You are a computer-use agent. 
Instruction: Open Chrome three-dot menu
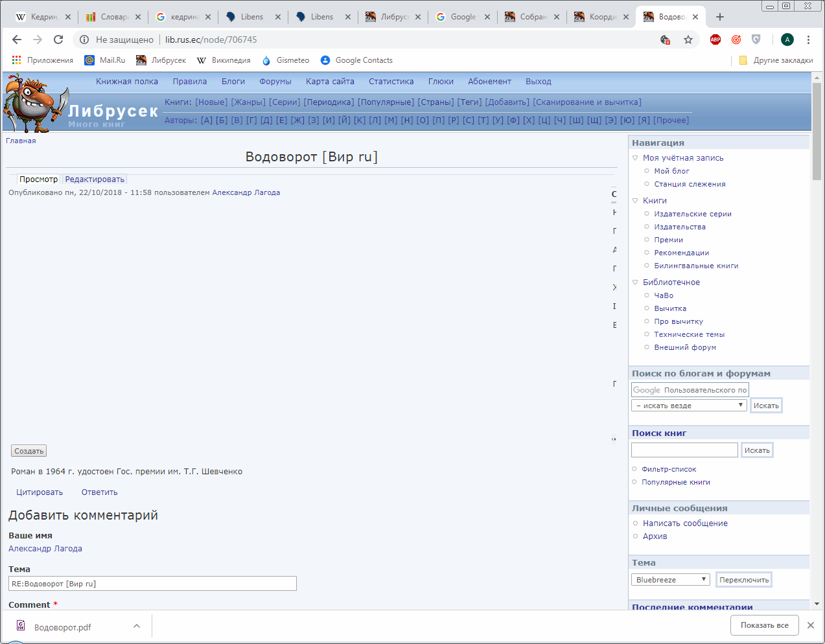808,40
